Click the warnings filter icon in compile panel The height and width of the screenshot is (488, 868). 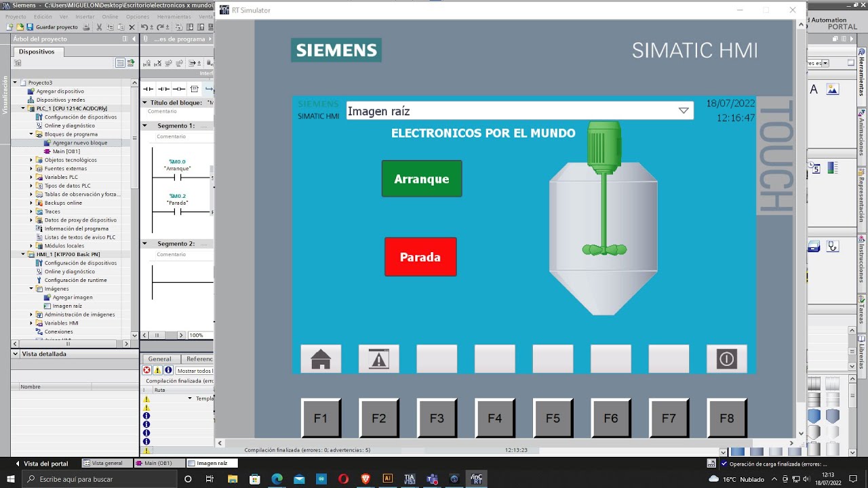click(x=157, y=371)
